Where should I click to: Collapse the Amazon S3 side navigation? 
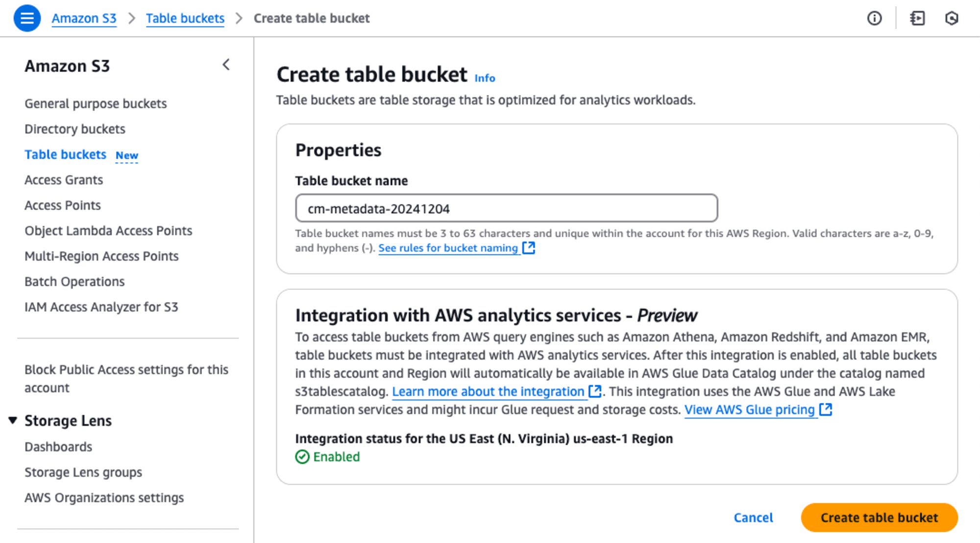(226, 65)
